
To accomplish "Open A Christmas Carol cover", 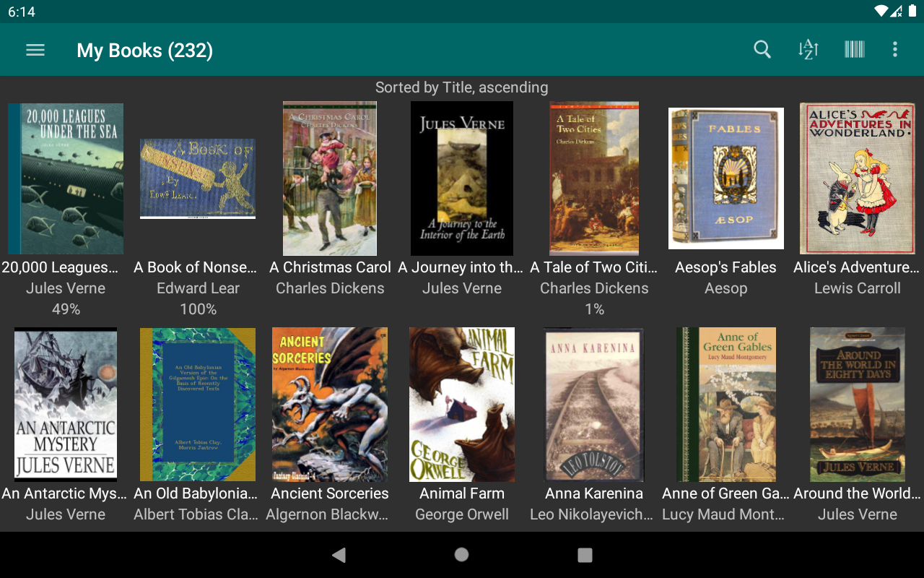I will [x=330, y=178].
